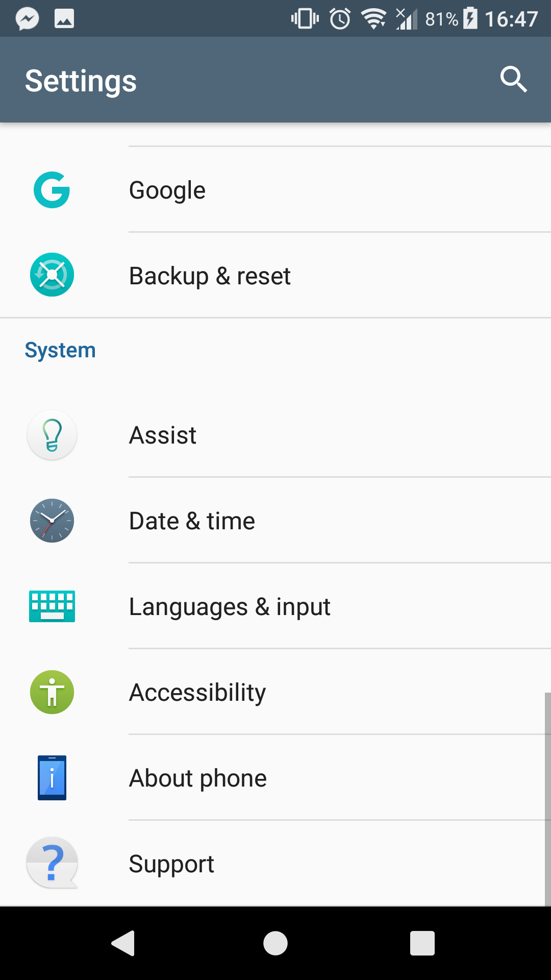
Task: Open the Assist menu entry
Action: [163, 435]
